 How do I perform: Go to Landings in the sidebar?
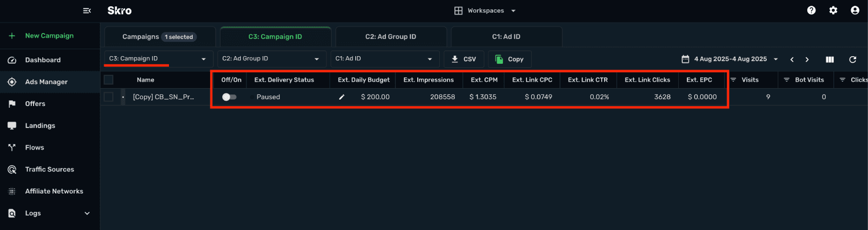pos(50,126)
